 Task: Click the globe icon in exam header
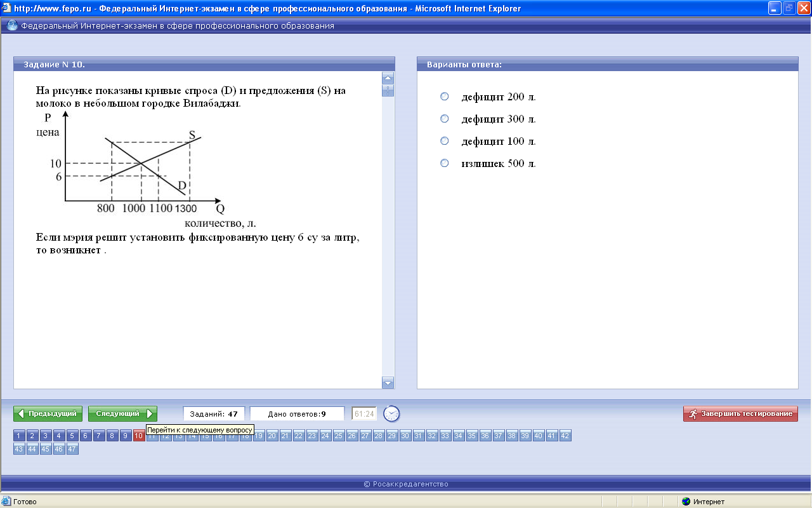(x=12, y=26)
